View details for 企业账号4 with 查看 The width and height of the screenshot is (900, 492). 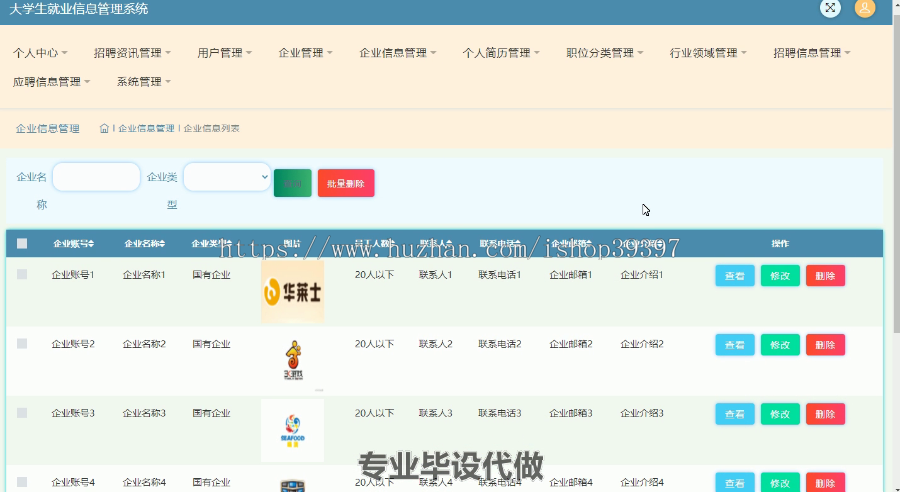(735, 482)
